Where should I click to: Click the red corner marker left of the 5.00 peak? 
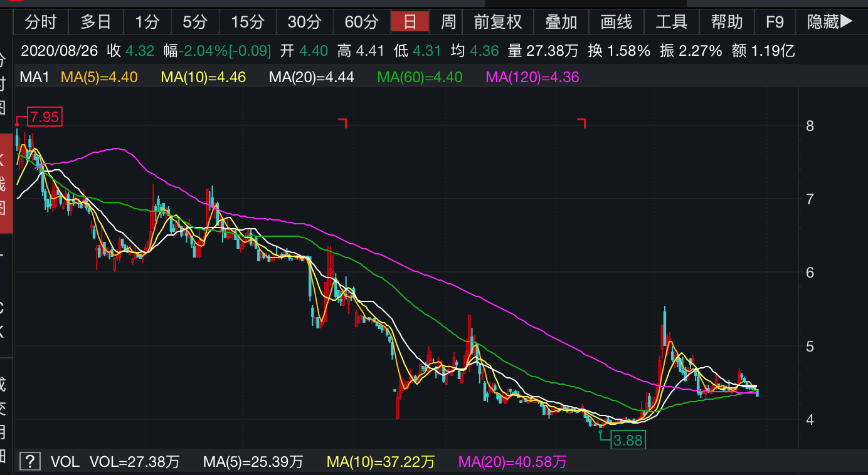point(581,122)
